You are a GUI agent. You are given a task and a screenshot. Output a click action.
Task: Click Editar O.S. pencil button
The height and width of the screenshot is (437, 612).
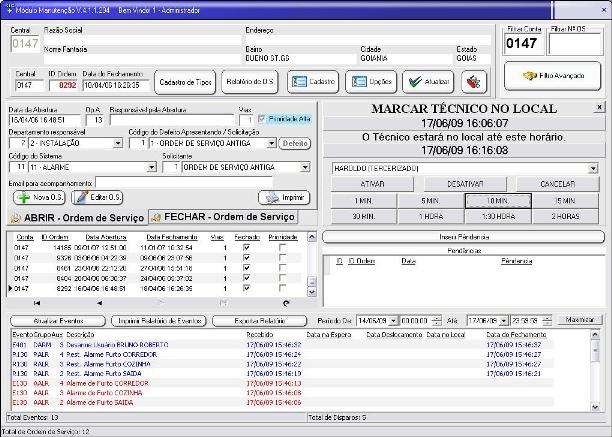[x=97, y=197]
